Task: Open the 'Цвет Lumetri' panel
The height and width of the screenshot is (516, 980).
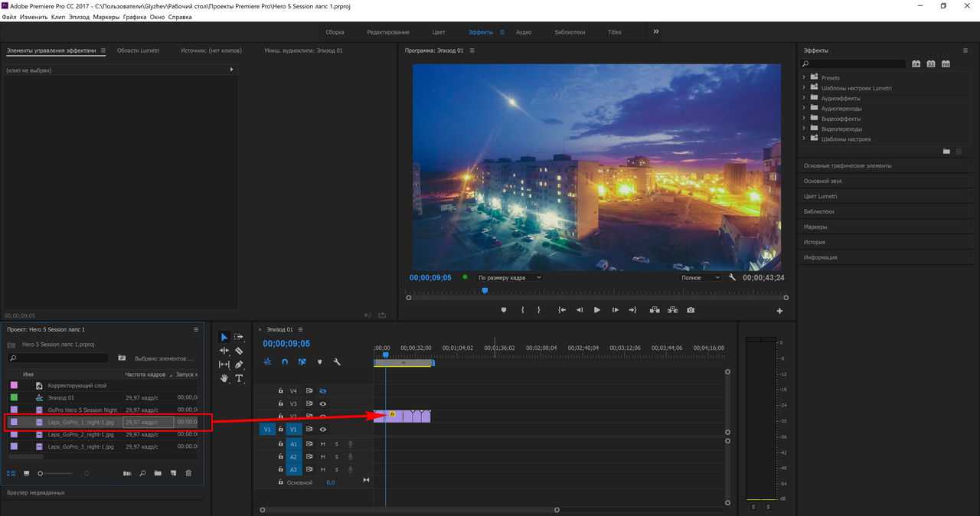Action: [820, 196]
